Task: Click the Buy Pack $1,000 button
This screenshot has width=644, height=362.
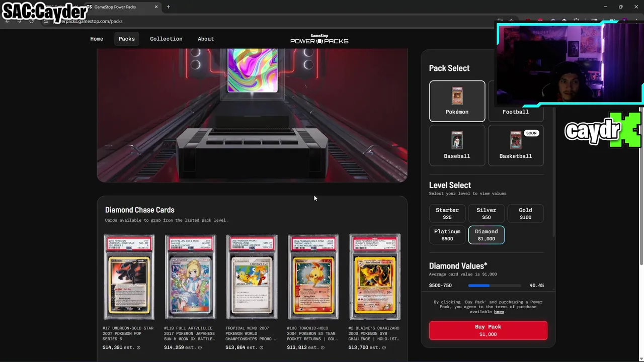Action: point(488,330)
